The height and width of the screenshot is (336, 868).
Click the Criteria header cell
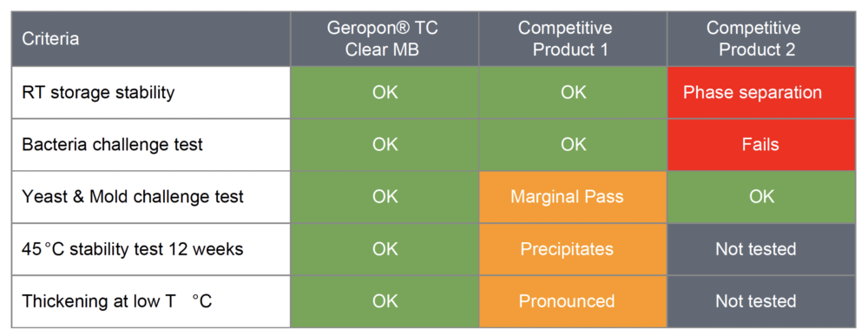150,39
